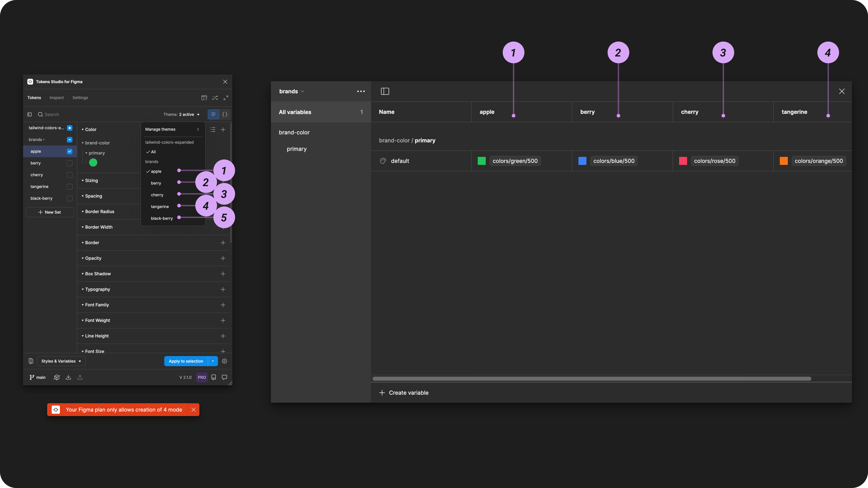The width and height of the screenshot is (868, 488).
Task: Add a Typography token plus icon
Action: (x=223, y=289)
